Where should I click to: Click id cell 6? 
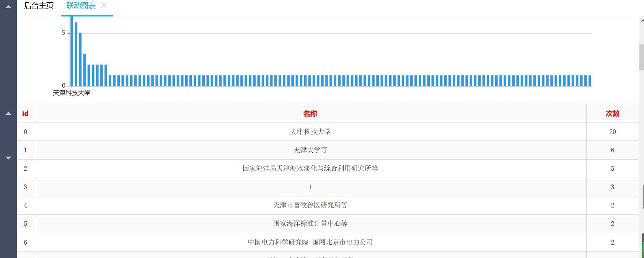point(25,242)
